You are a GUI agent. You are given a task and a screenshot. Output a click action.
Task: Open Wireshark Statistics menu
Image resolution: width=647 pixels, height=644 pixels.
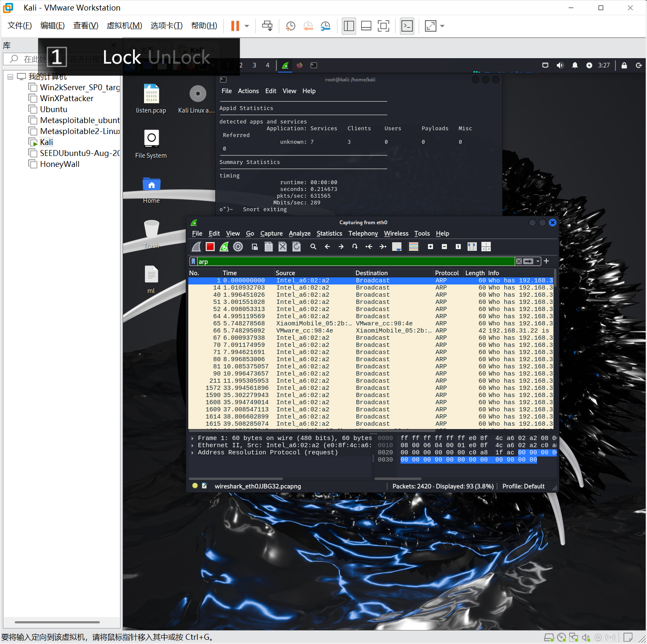coord(329,233)
